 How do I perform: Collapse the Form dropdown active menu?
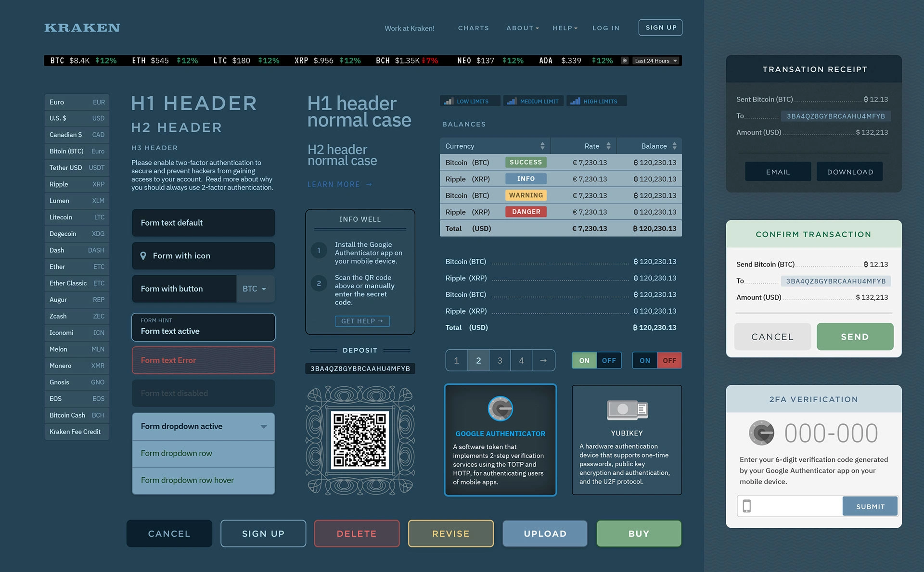[x=263, y=427]
